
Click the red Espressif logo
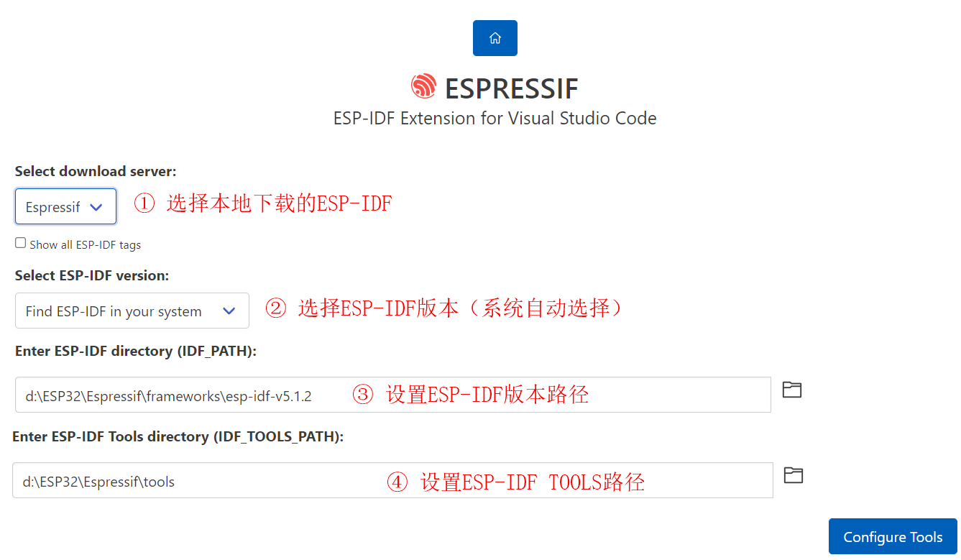coord(423,87)
